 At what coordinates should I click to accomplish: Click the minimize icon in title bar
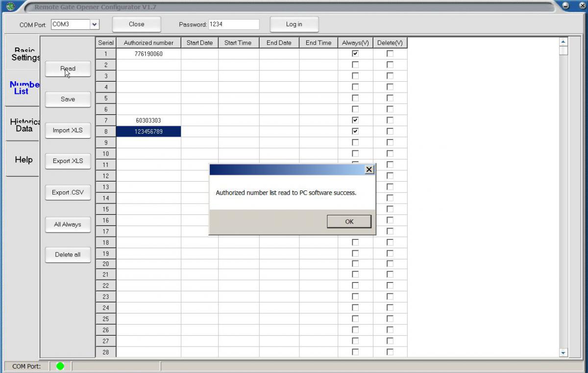[x=565, y=6]
